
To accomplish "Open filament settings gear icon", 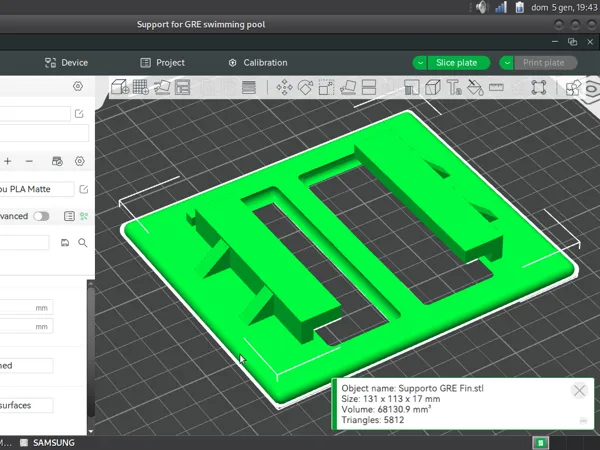I will pos(80,161).
